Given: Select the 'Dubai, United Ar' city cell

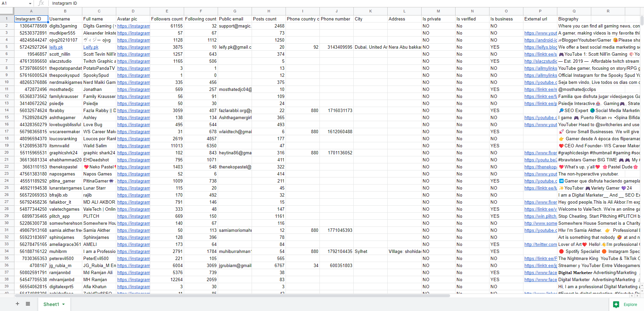Looking at the screenshot, I should click(x=371, y=47).
